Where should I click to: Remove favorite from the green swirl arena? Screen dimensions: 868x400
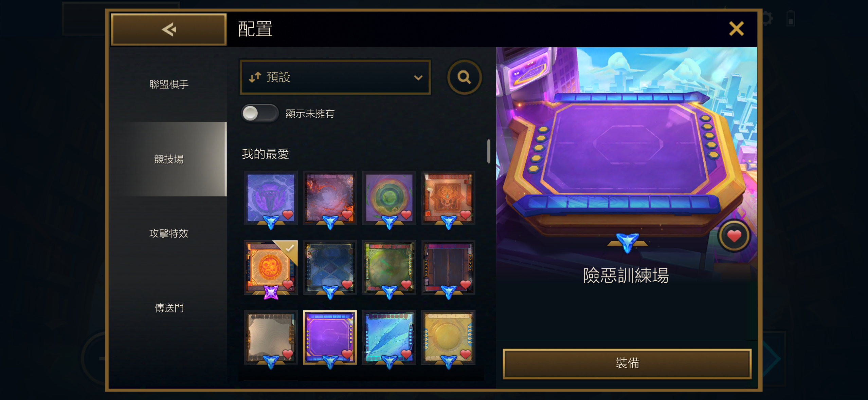tap(406, 214)
